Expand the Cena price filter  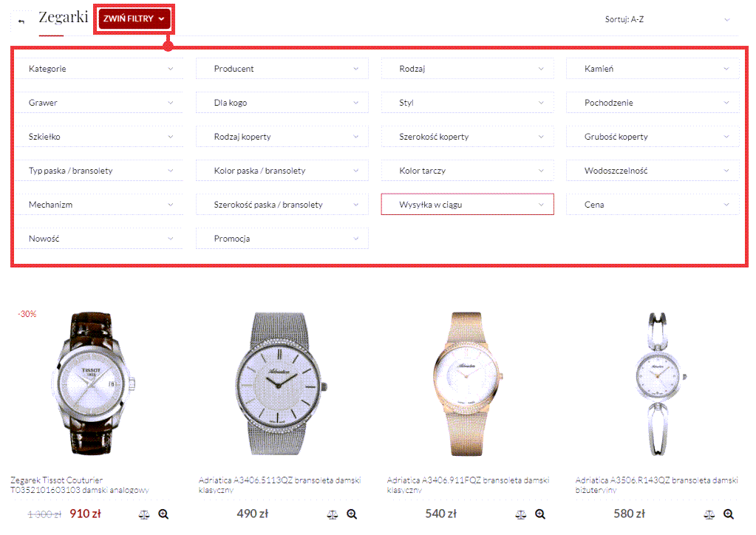click(653, 205)
